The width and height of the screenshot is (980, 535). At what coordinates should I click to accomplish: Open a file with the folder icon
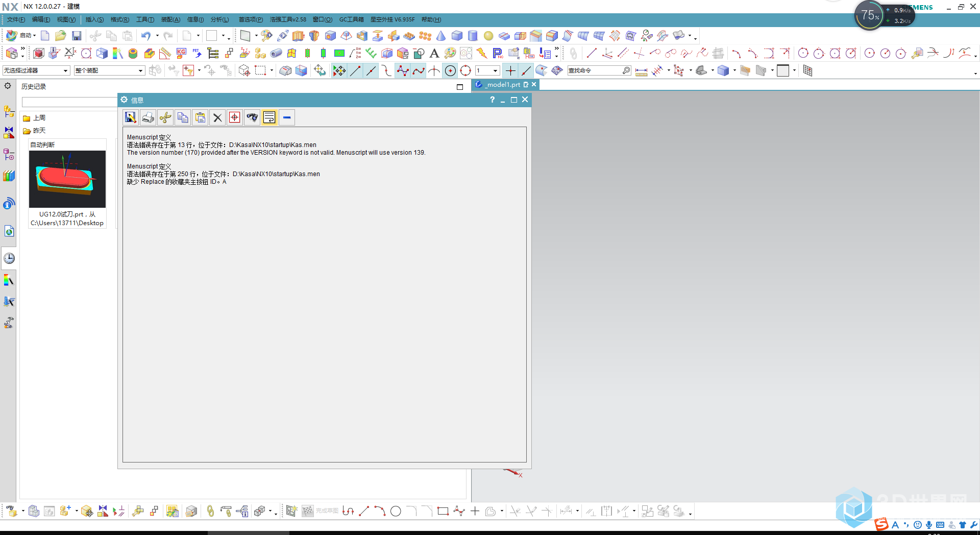click(x=61, y=36)
